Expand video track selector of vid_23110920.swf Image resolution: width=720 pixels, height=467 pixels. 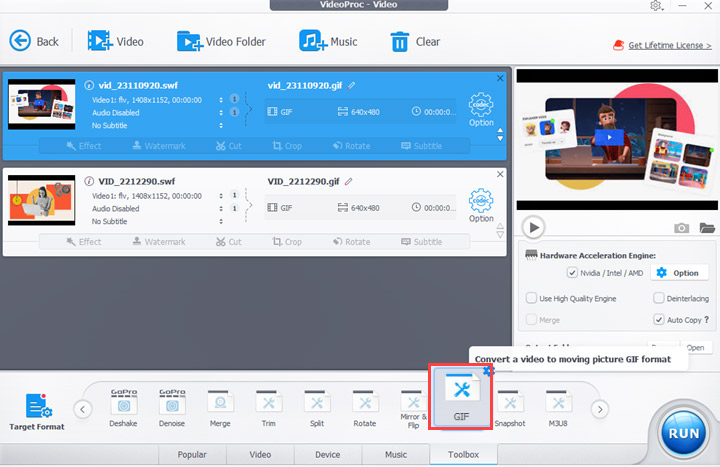coord(221,100)
